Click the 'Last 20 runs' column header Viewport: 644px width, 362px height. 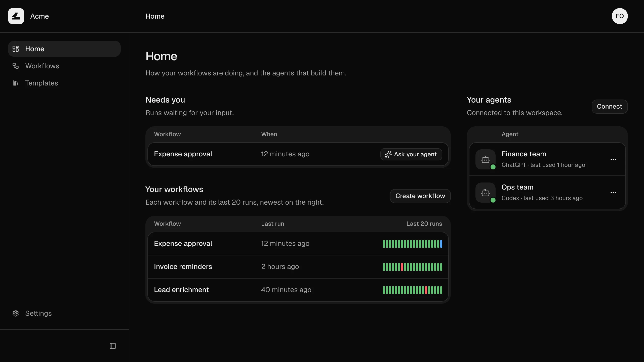424,224
